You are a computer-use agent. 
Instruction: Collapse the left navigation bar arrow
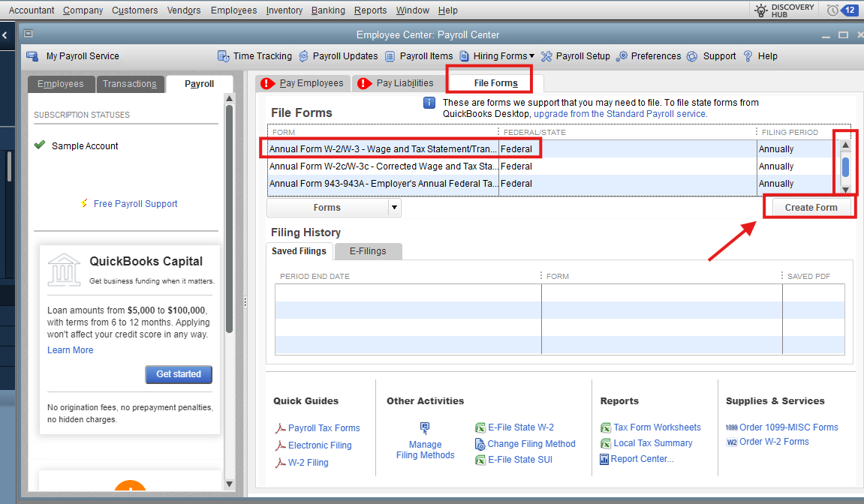[5, 36]
